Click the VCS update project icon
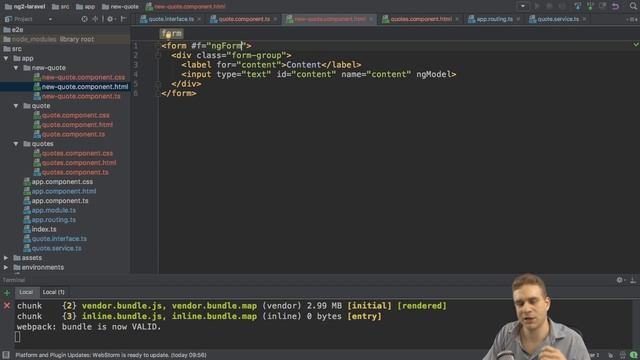This screenshot has width=640, height=360. pyautogui.click(x=577, y=6)
